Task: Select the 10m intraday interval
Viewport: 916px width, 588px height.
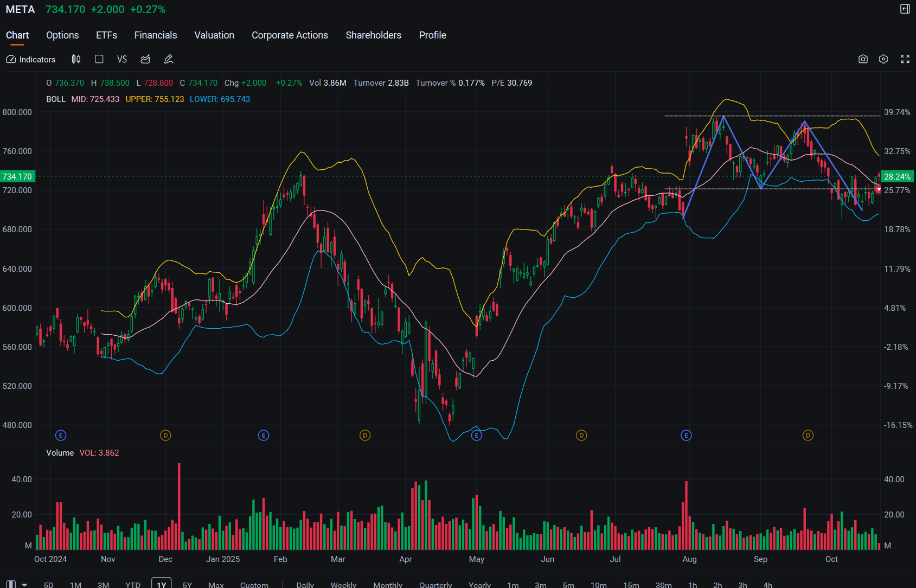Action: click(599, 585)
